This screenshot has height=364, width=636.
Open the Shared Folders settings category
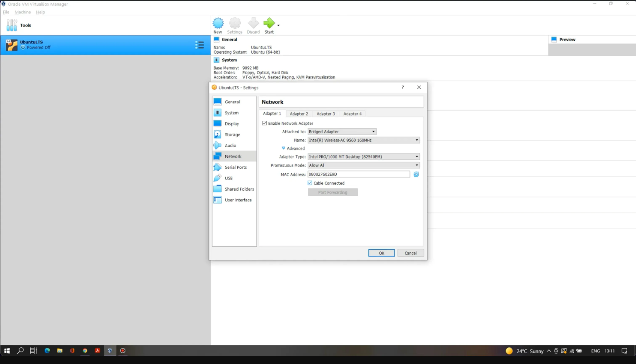[x=239, y=189]
